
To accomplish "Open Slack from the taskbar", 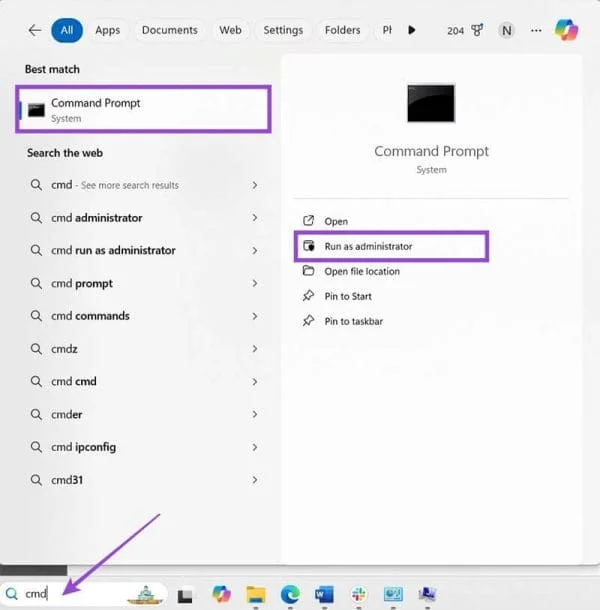I will [x=359, y=594].
